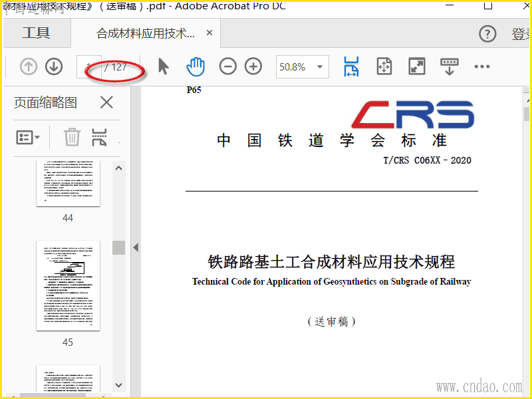The width and height of the screenshot is (532, 399).
Task: Choose the arrow Selection tool
Action: [x=163, y=66]
